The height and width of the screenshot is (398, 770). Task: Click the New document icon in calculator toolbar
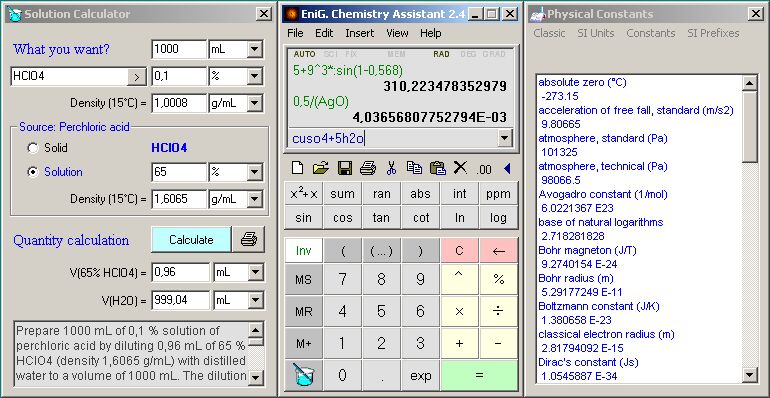click(298, 169)
